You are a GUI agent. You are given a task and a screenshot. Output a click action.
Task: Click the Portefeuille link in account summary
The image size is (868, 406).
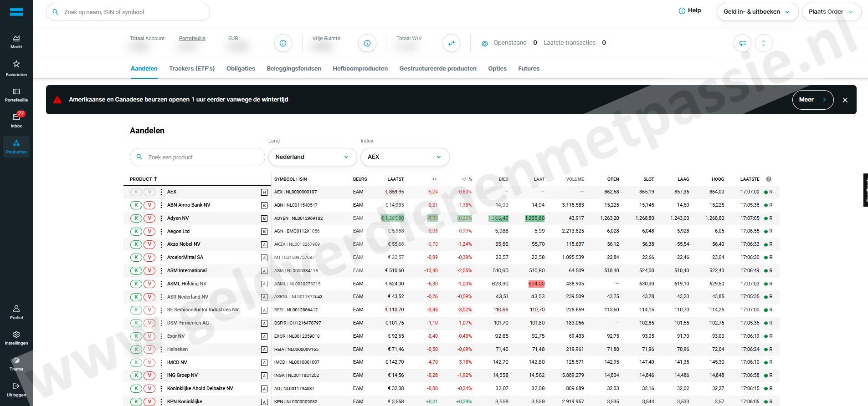coord(192,39)
